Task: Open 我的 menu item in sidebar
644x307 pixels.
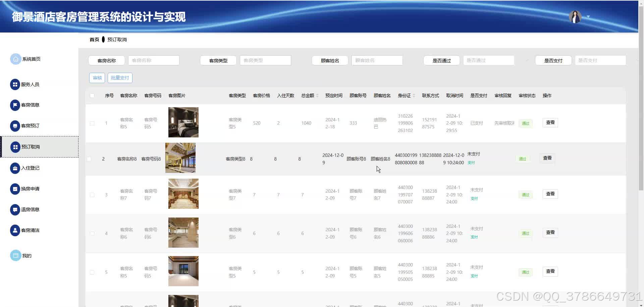Action: (x=26, y=256)
